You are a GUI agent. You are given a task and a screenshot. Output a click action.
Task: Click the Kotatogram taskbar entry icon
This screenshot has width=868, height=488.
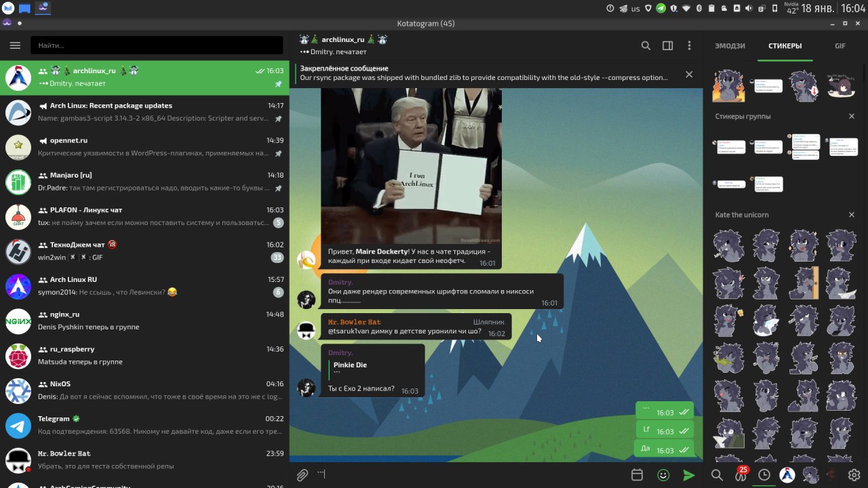tap(43, 8)
